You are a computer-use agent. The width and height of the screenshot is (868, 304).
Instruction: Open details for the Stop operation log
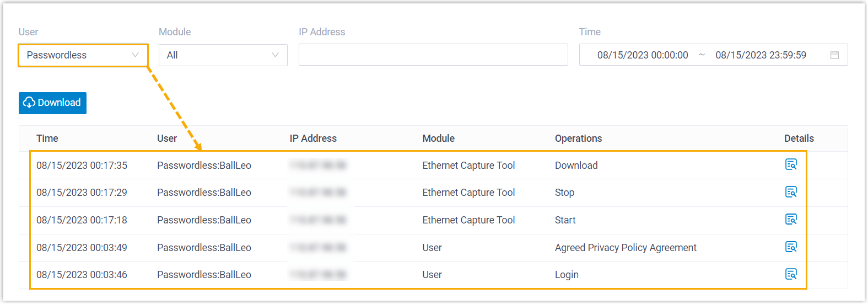(x=791, y=192)
